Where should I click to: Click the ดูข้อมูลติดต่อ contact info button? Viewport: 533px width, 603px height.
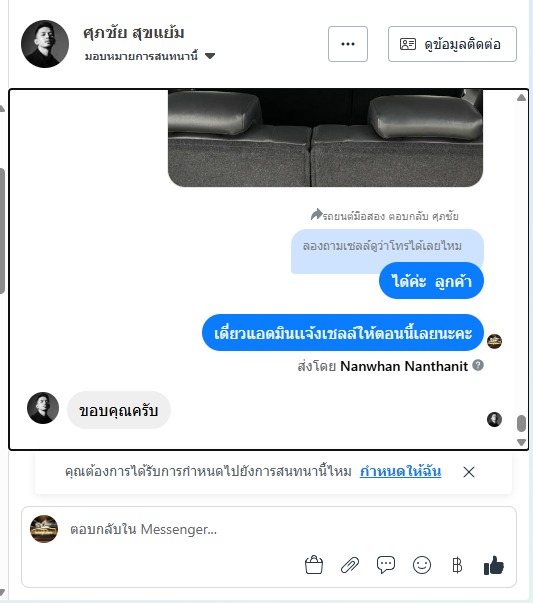pyautogui.click(x=452, y=44)
